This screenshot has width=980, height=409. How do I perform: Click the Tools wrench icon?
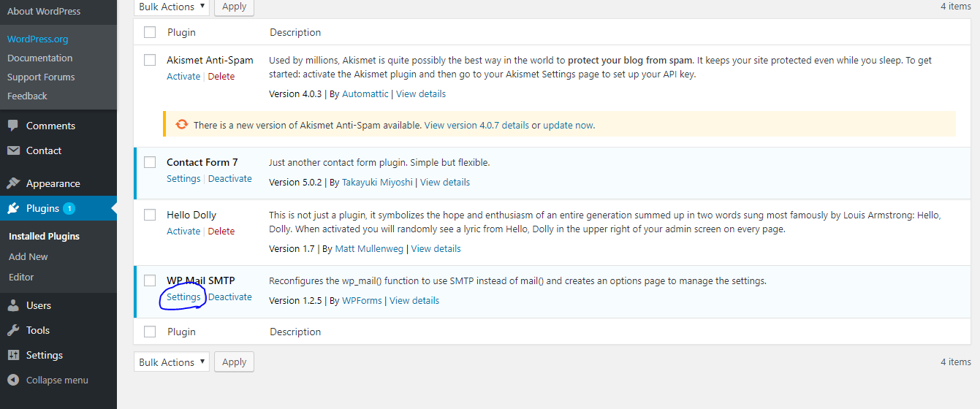pyautogui.click(x=13, y=330)
